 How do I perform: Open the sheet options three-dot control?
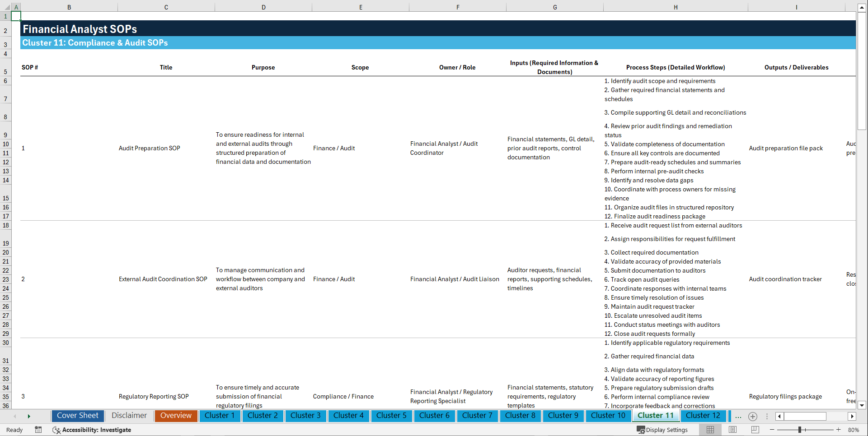click(x=767, y=416)
